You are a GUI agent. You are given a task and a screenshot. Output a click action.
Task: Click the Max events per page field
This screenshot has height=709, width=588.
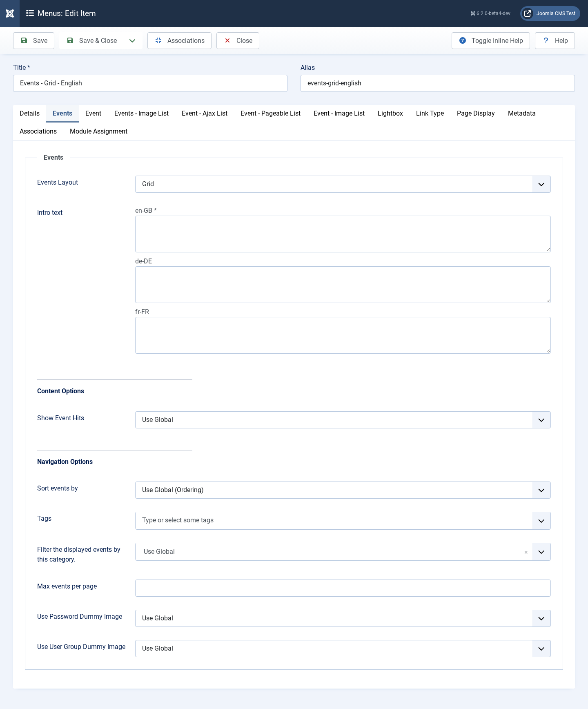[x=343, y=588]
